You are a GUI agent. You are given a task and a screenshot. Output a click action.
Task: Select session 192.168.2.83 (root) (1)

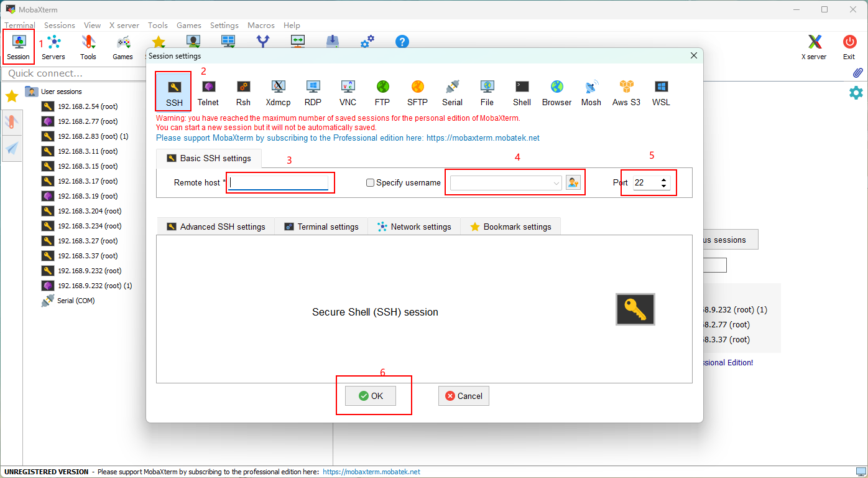(85, 136)
